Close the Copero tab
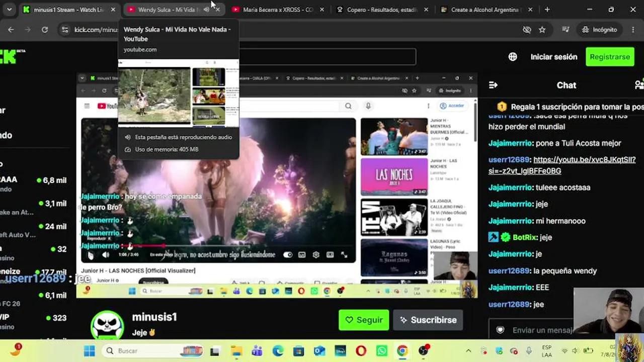The height and width of the screenshot is (362, 644). (427, 10)
